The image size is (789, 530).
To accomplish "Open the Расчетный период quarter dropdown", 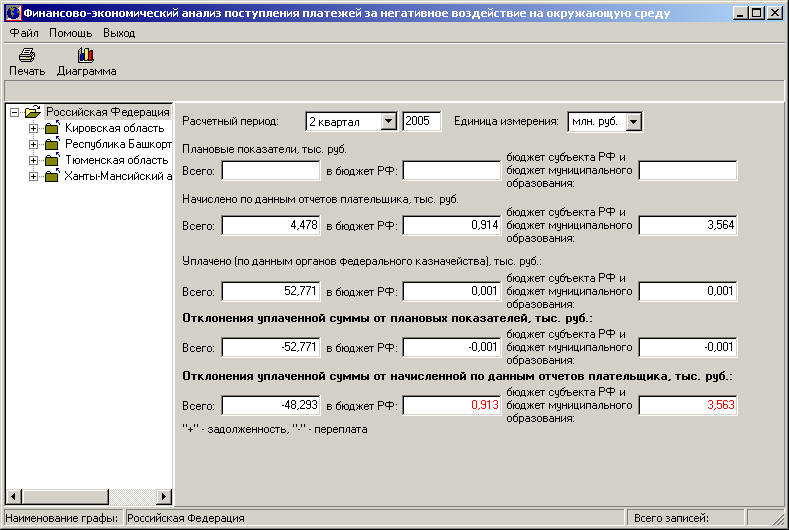I will click(388, 121).
